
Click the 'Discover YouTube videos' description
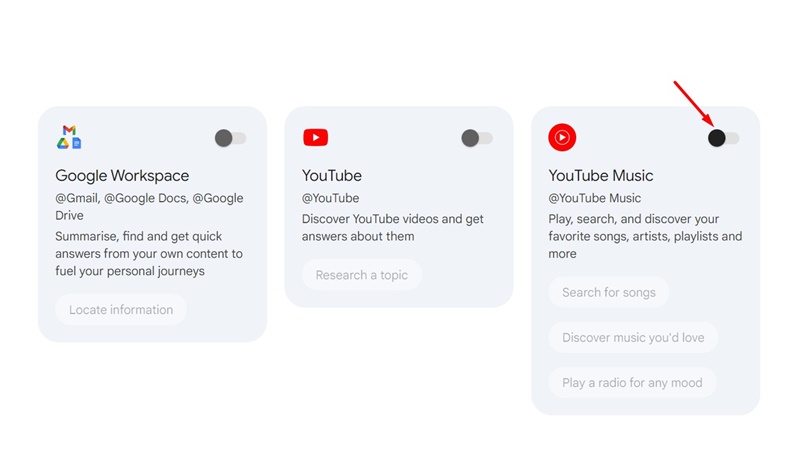click(392, 228)
